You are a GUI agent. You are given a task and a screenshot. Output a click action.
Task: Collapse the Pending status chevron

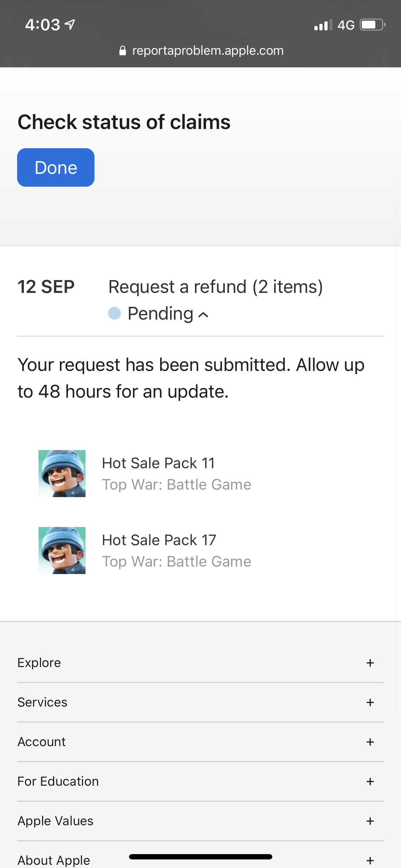pyautogui.click(x=204, y=314)
